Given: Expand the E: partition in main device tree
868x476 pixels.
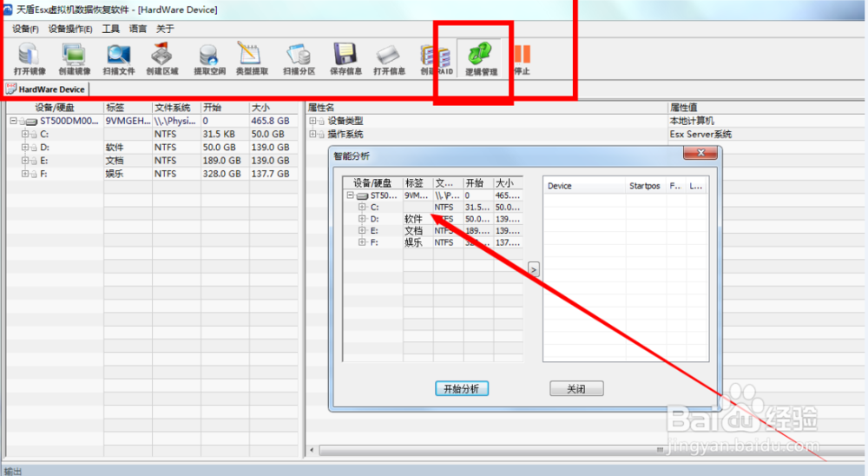Looking at the screenshot, I should tap(25, 161).
